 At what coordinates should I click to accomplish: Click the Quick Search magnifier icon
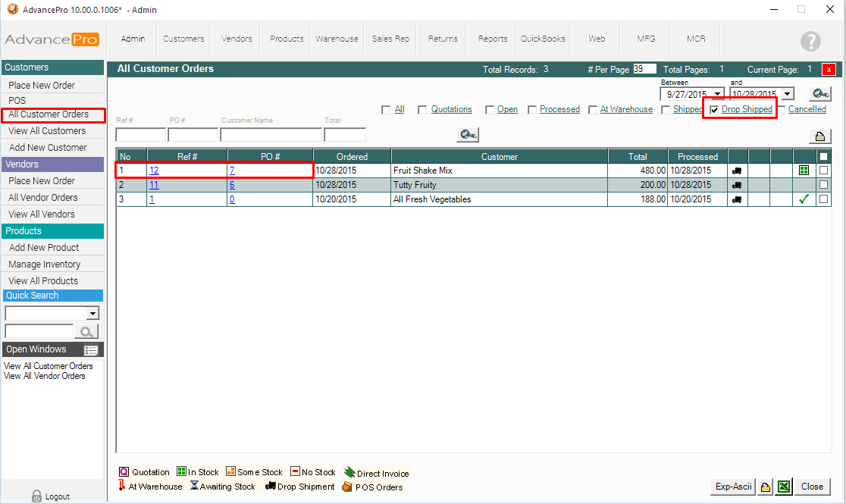(86, 331)
